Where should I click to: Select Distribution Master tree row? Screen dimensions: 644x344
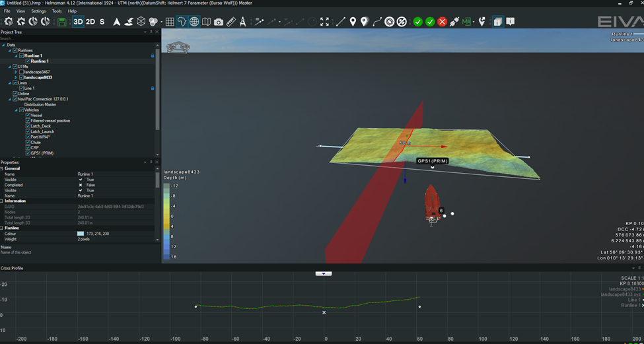click(40, 104)
